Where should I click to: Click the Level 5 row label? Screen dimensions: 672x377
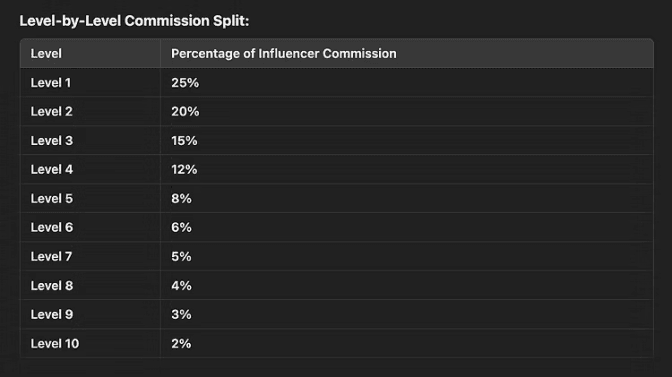[x=51, y=198]
